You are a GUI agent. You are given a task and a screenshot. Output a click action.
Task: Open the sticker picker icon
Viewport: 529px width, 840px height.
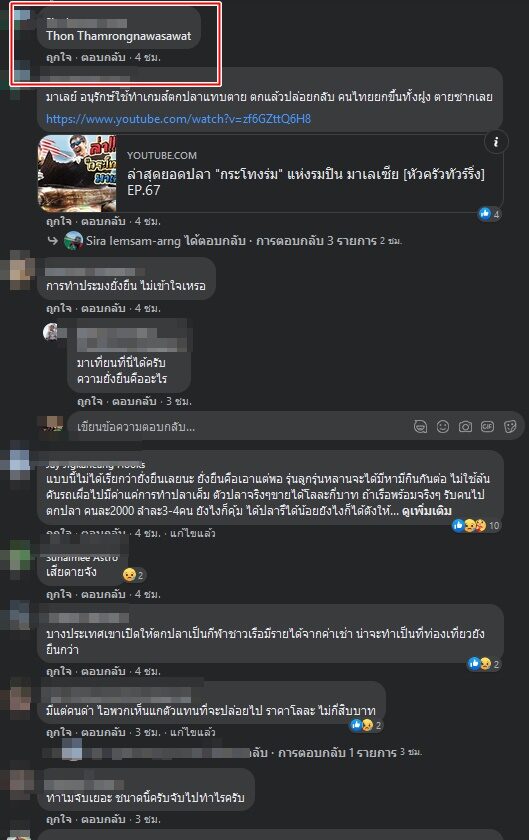(x=510, y=426)
